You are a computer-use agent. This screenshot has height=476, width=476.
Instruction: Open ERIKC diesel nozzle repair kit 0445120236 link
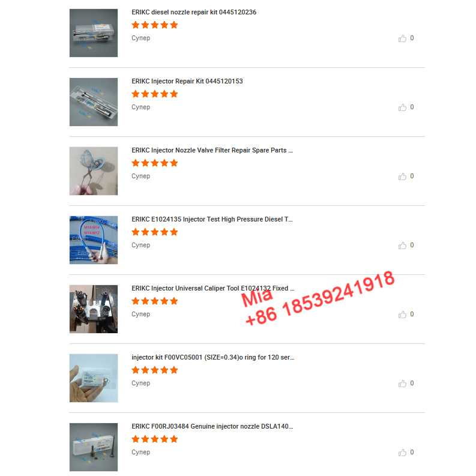pos(194,12)
